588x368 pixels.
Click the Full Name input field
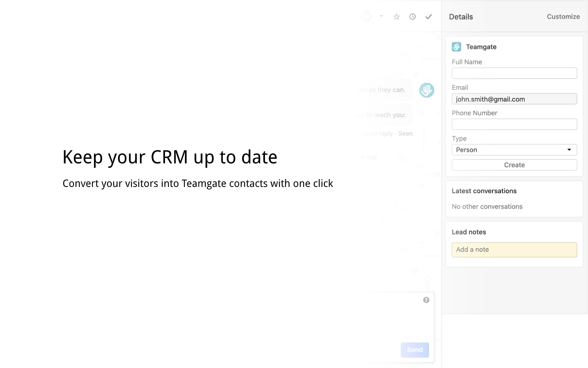(514, 73)
